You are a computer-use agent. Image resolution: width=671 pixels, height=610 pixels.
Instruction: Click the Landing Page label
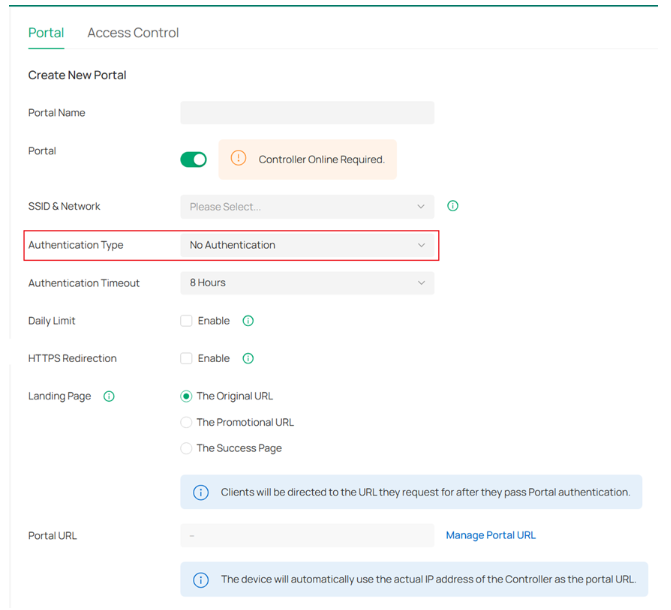[59, 396]
